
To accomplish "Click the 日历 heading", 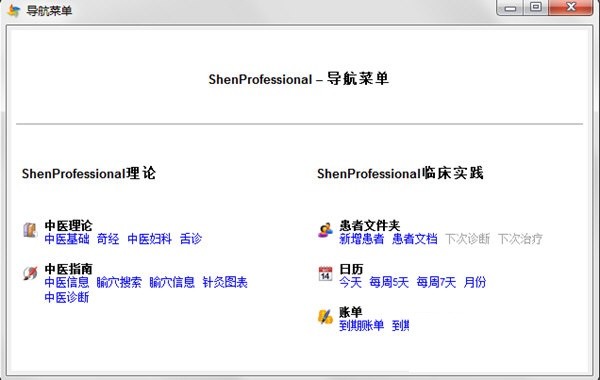I will tap(351, 269).
